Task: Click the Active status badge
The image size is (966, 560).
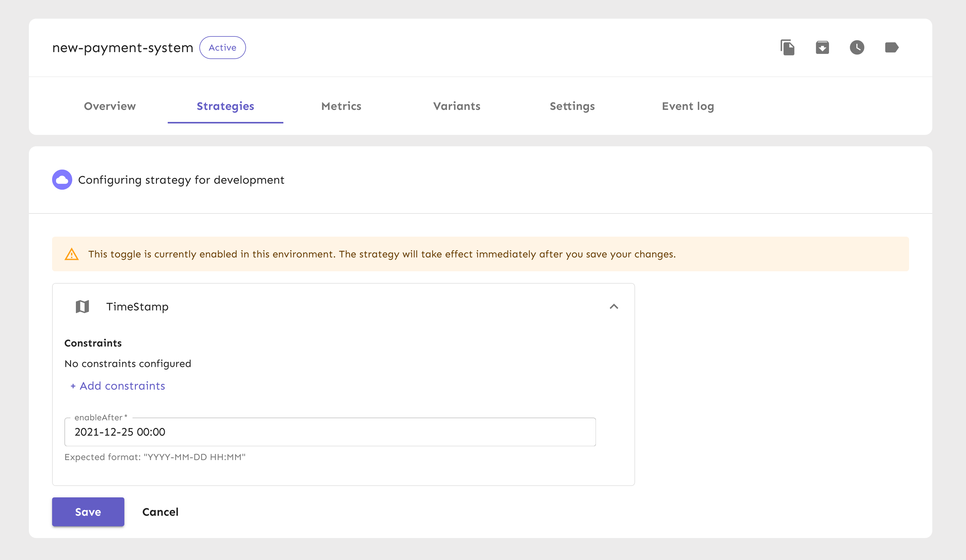Action: click(222, 48)
